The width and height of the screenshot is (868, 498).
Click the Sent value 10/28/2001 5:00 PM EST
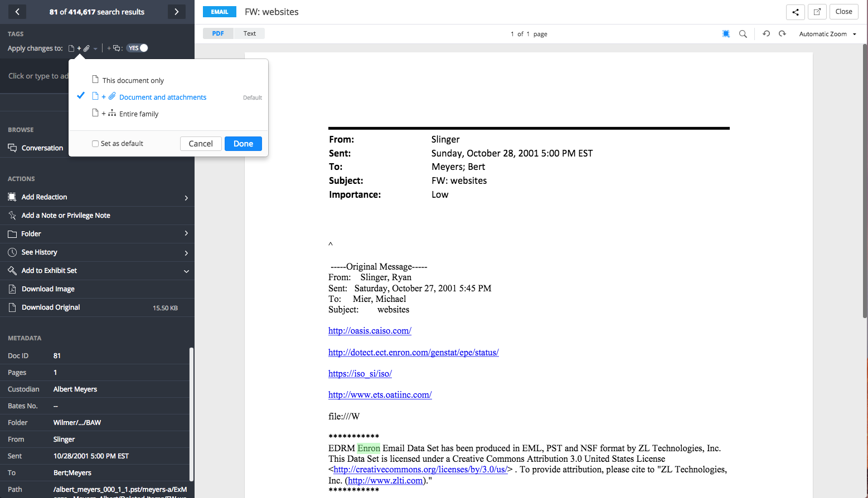[x=91, y=456]
